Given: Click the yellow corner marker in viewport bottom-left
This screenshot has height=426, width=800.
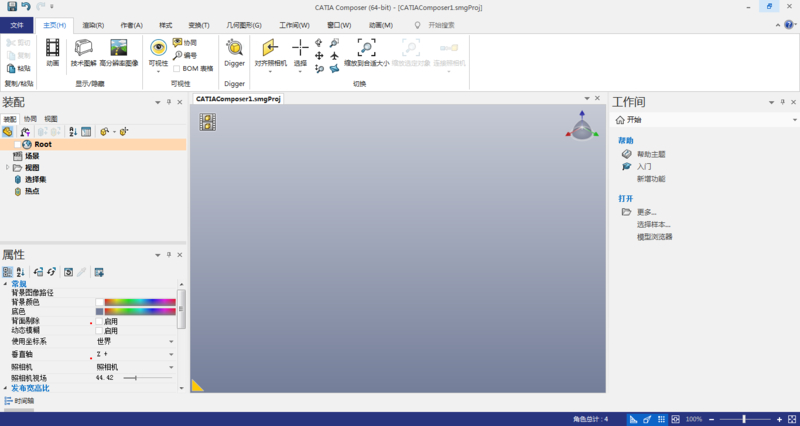Looking at the screenshot, I should (x=197, y=386).
